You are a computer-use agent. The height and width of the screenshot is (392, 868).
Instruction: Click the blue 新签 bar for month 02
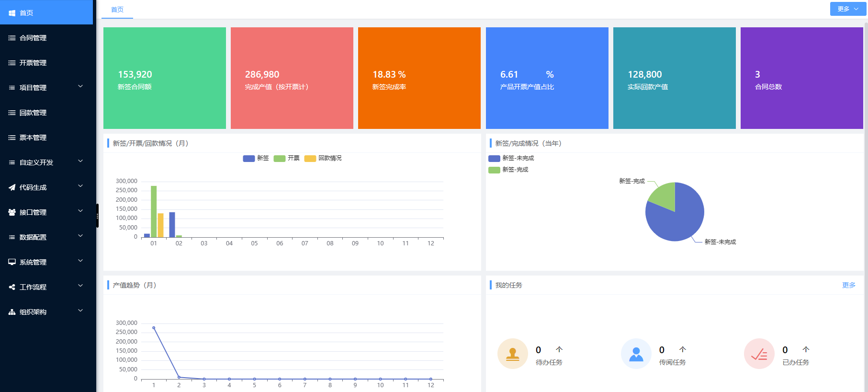click(172, 225)
